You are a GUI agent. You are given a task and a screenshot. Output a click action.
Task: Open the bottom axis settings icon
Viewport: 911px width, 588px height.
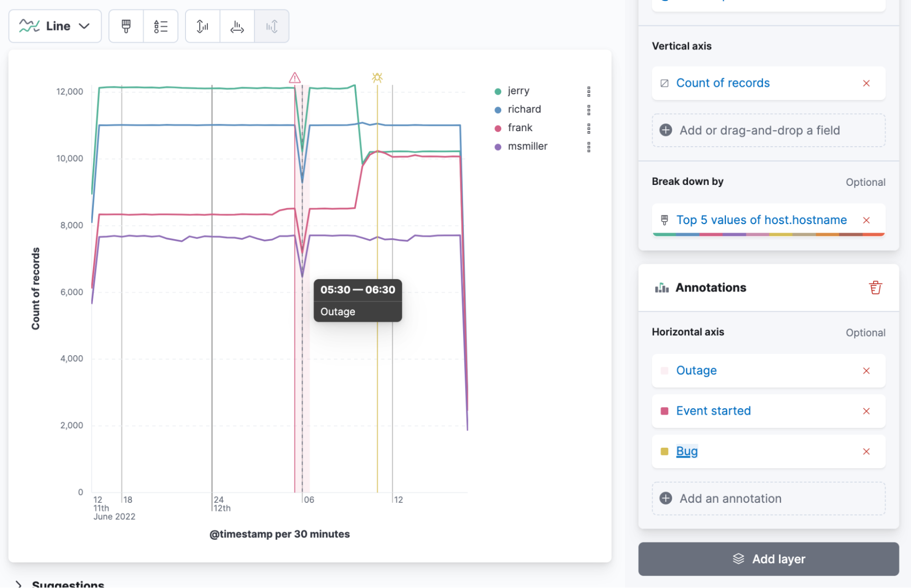tap(237, 26)
